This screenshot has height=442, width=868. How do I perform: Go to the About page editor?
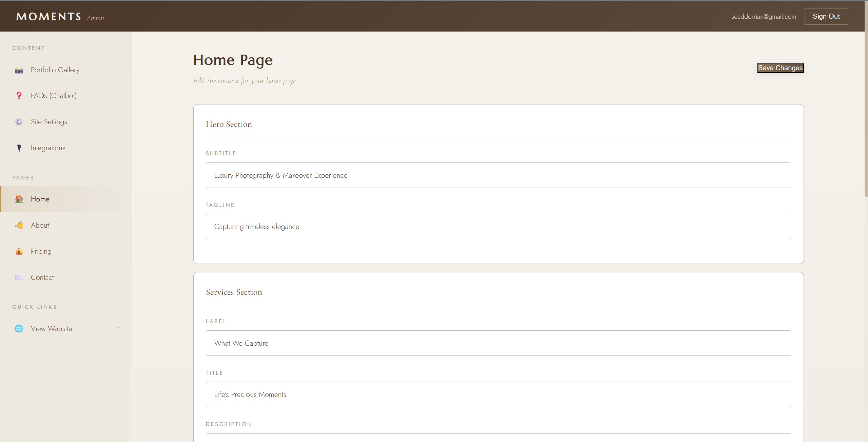(x=40, y=225)
